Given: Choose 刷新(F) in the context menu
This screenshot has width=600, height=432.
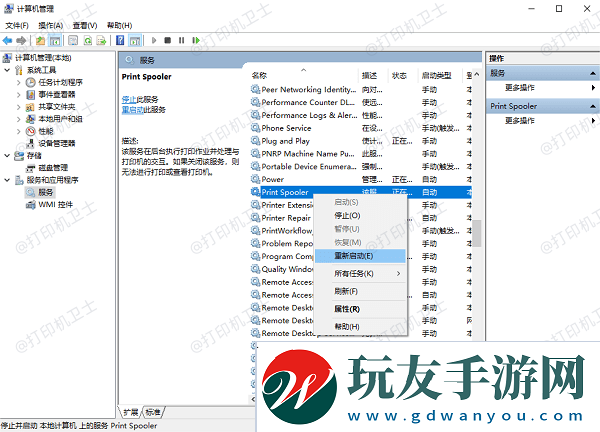Looking at the screenshot, I should [x=360, y=291].
